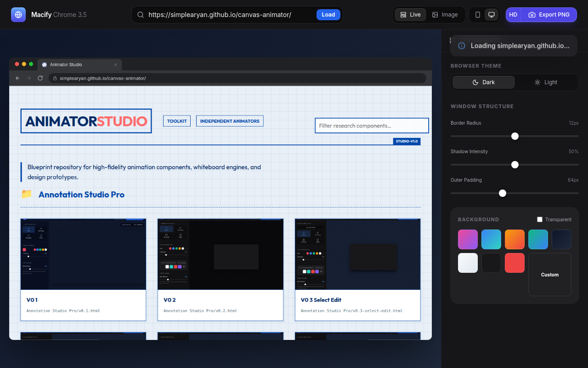Click the back arrow in the simulated browser
The height and width of the screenshot is (368, 588).
click(17, 78)
